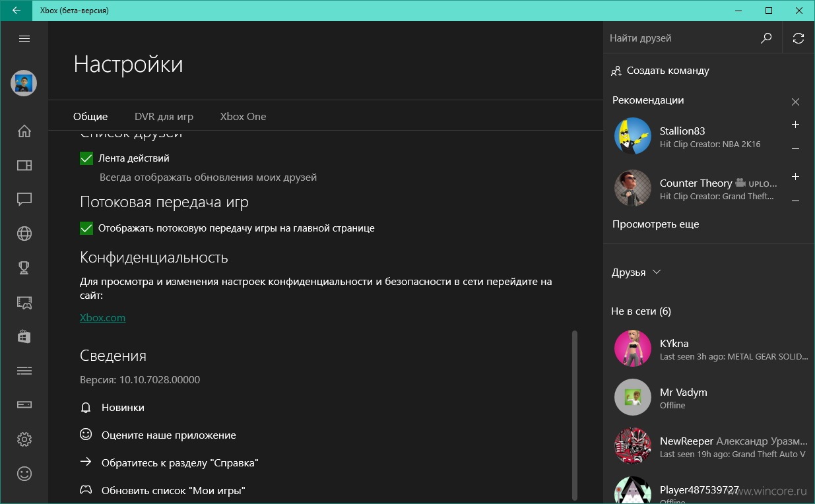Open the globe activity icon in sidebar

[24, 234]
